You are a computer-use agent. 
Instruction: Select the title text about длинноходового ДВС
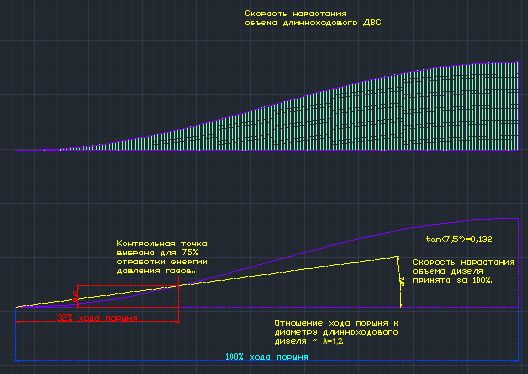click(313, 18)
